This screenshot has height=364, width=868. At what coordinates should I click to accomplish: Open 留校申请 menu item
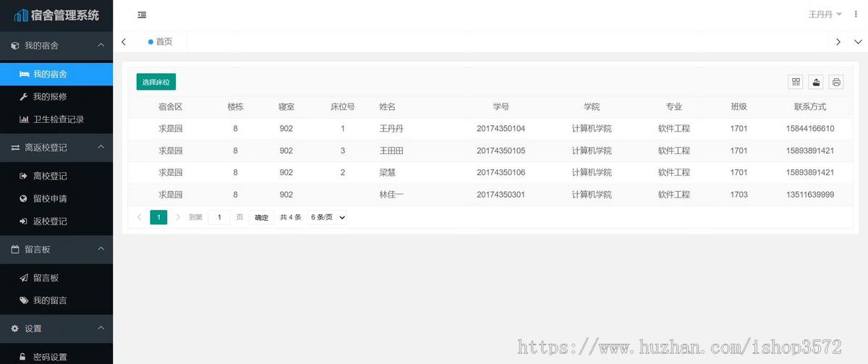tap(56, 198)
